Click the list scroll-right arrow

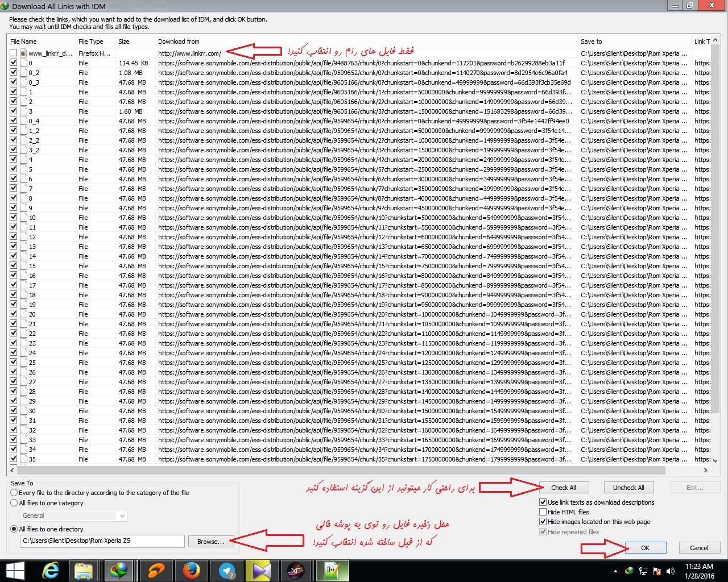706,471
